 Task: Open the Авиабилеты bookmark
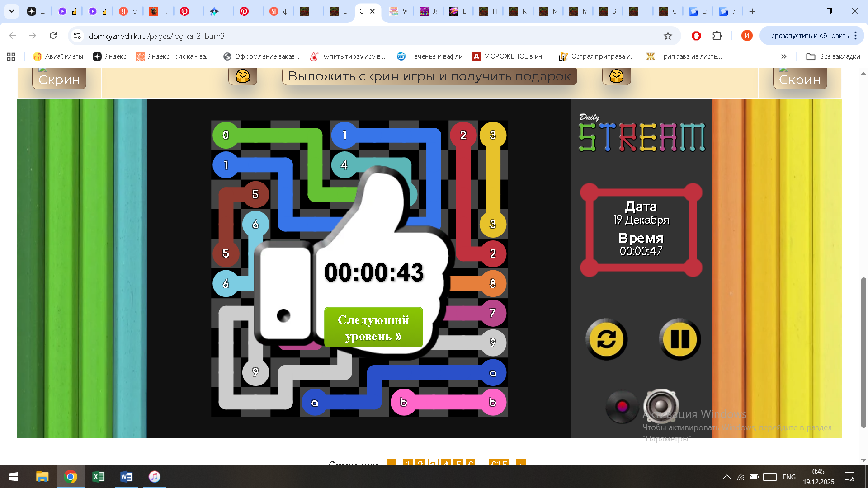[58, 56]
